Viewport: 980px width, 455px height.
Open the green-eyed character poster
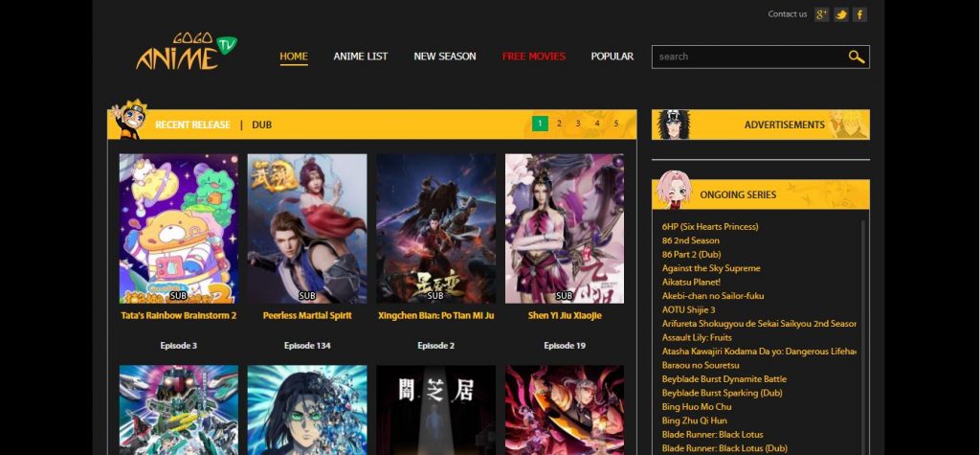[x=307, y=410]
